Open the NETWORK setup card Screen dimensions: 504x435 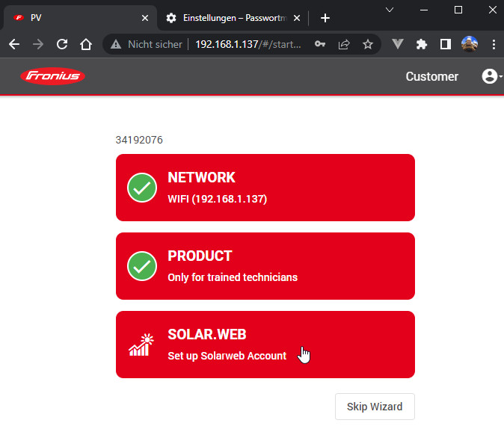point(265,188)
